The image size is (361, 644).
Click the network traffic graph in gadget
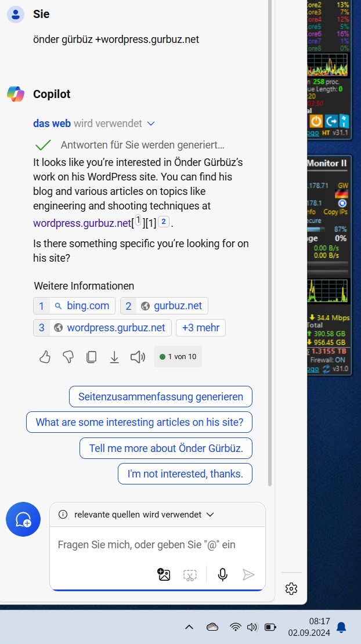click(x=328, y=291)
